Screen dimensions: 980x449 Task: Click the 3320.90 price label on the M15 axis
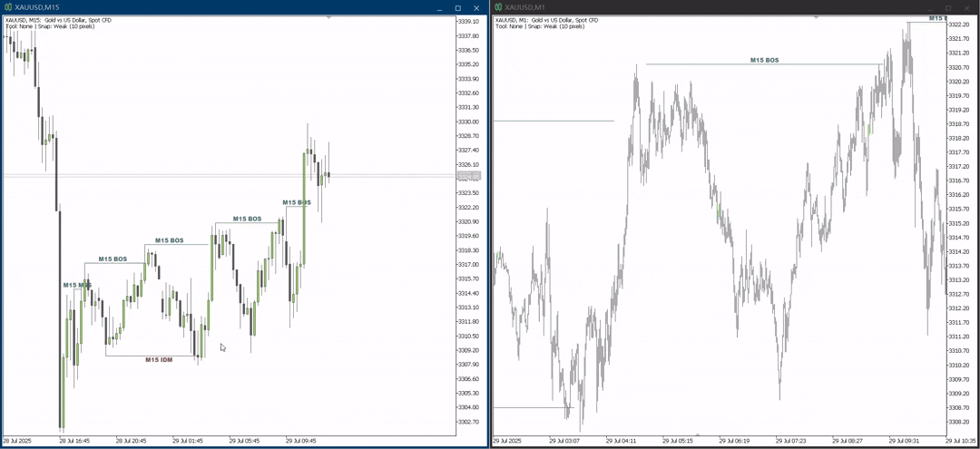[468, 221]
